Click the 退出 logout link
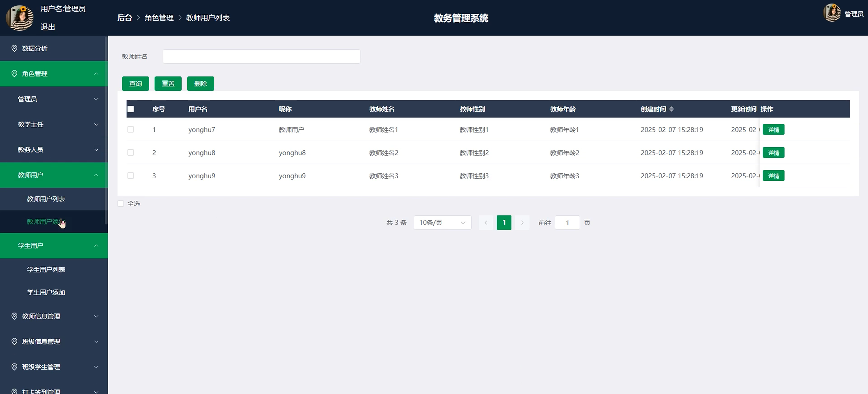Screen dimensions: 868x394 tap(48, 27)
